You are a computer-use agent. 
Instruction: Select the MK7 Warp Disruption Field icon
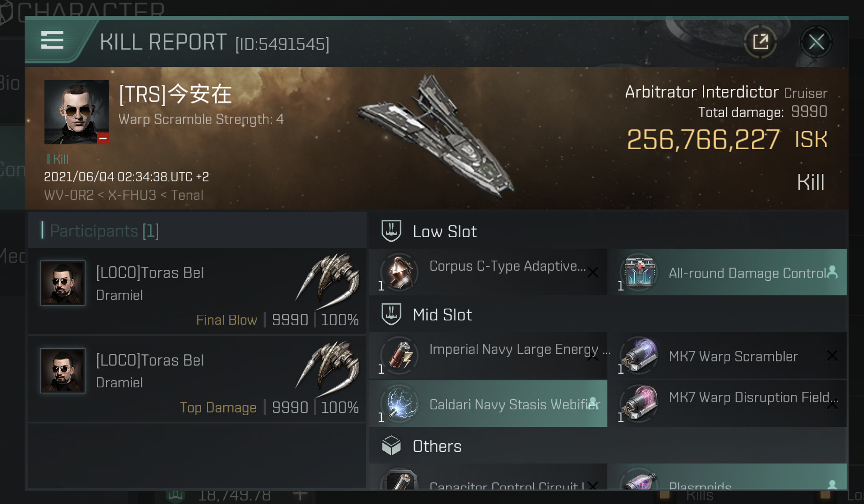pos(640,404)
